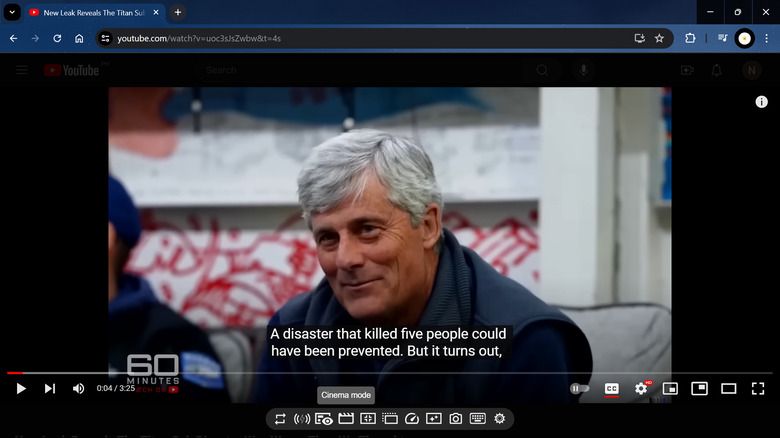Enable miniplayer mode
The height and width of the screenshot is (438, 780).
click(x=670, y=388)
